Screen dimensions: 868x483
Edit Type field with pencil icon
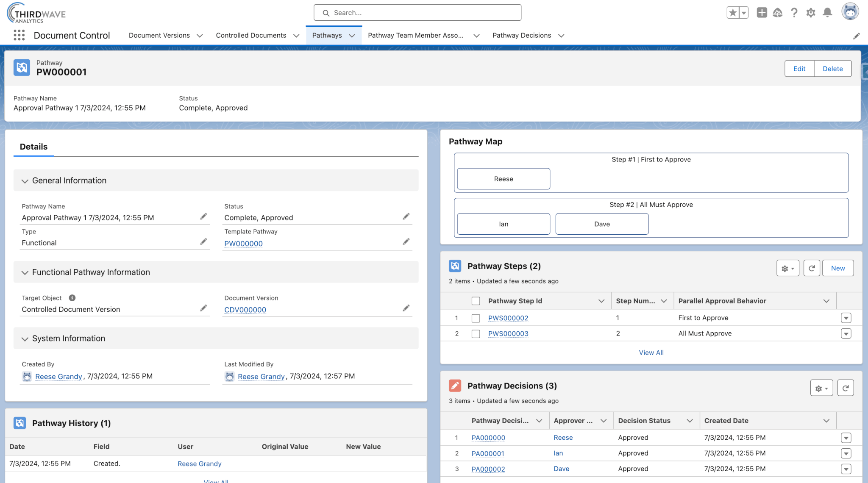click(203, 241)
